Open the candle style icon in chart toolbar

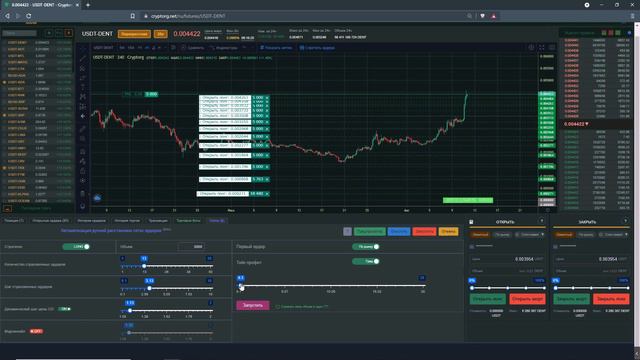coord(173,48)
